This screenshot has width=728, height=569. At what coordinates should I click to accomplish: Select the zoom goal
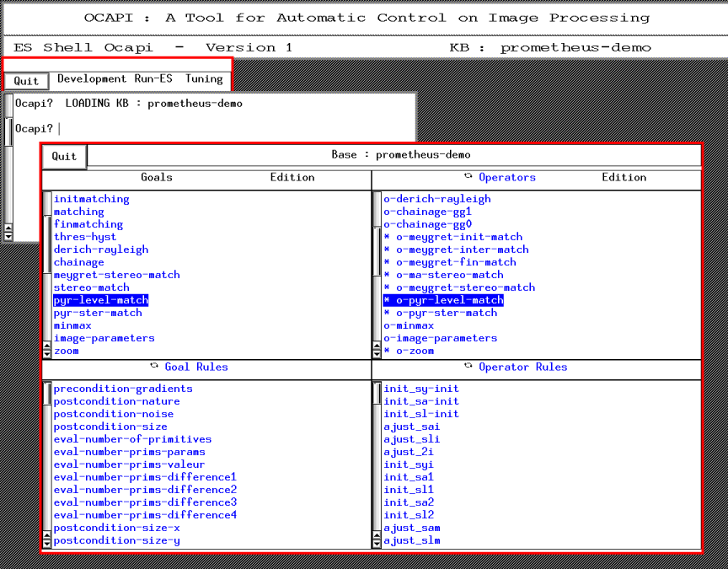(x=66, y=352)
